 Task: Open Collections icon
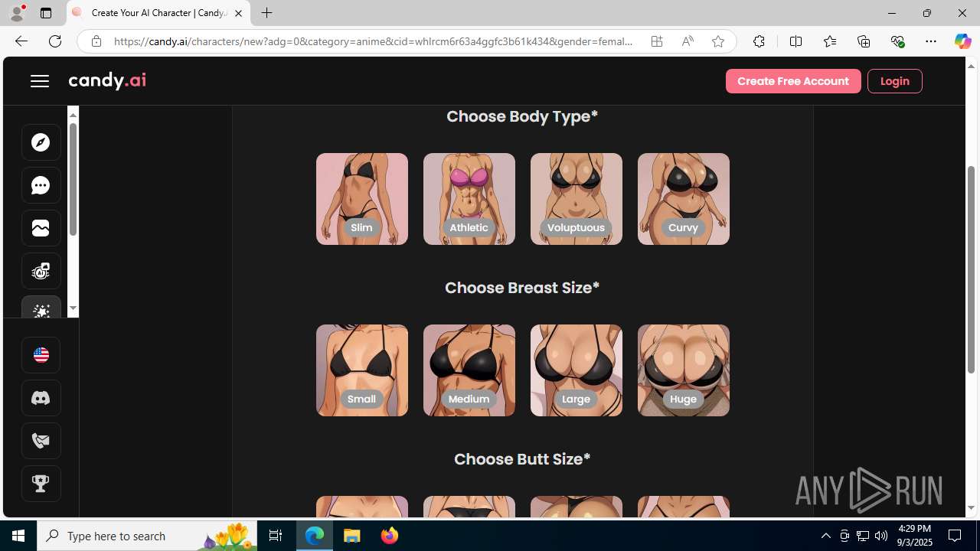pos(864,41)
